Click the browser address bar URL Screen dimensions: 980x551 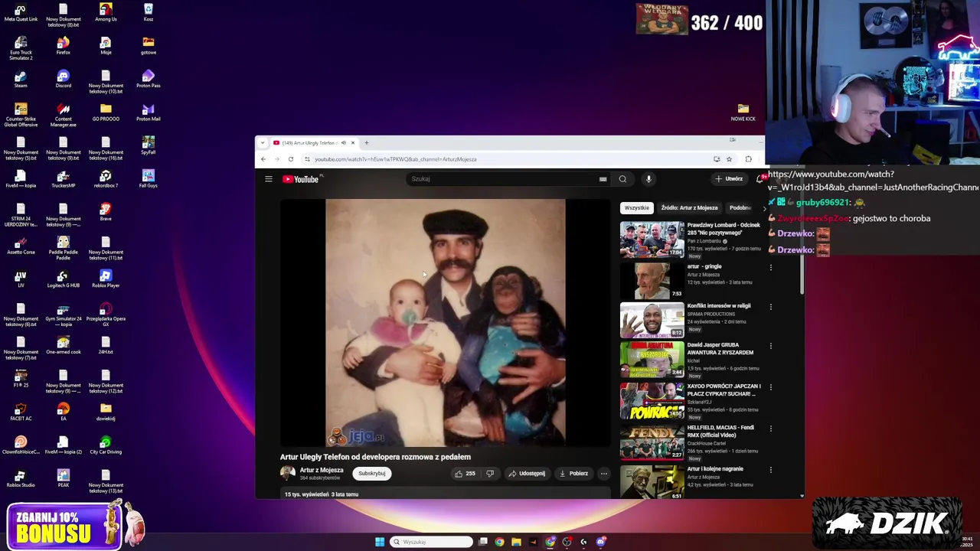pos(395,159)
